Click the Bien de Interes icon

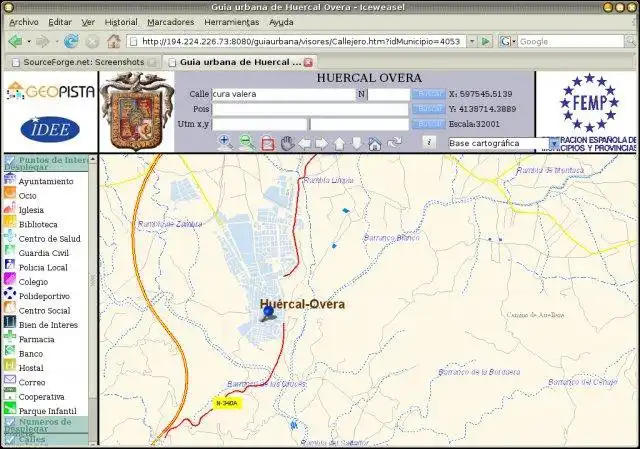coord(9,322)
